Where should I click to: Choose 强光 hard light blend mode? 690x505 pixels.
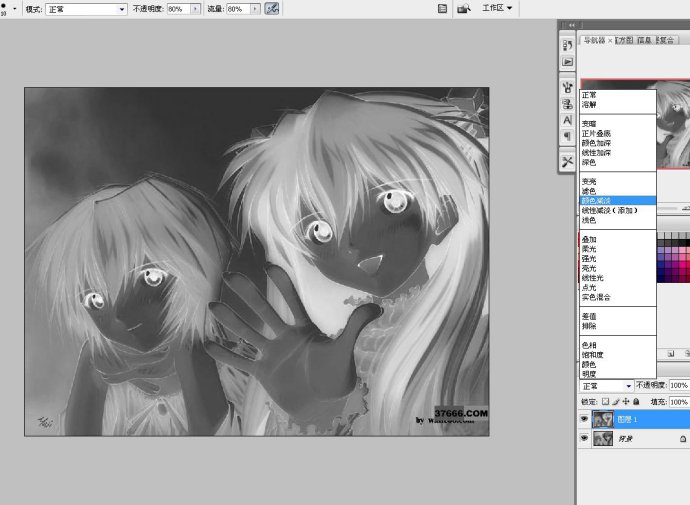coord(617,259)
